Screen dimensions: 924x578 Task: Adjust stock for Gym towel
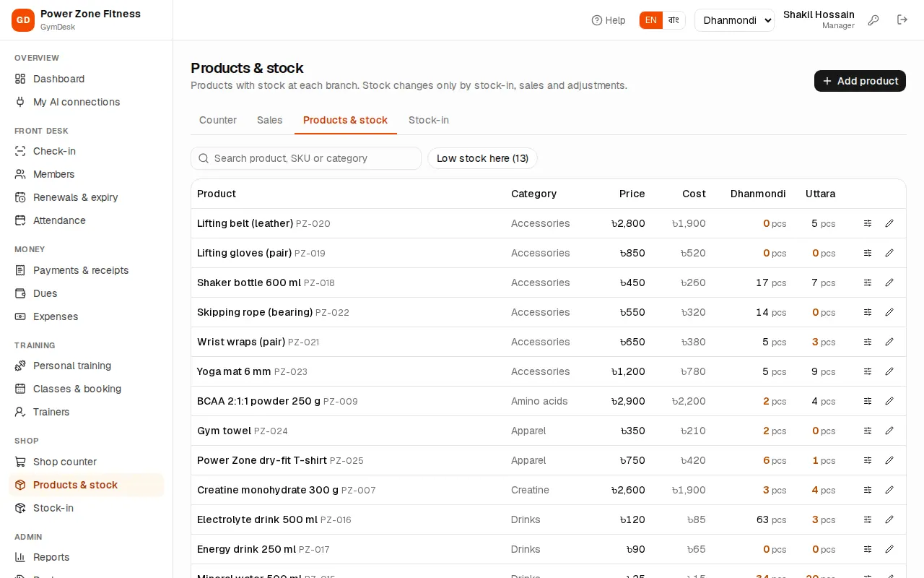pyautogui.click(x=868, y=431)
